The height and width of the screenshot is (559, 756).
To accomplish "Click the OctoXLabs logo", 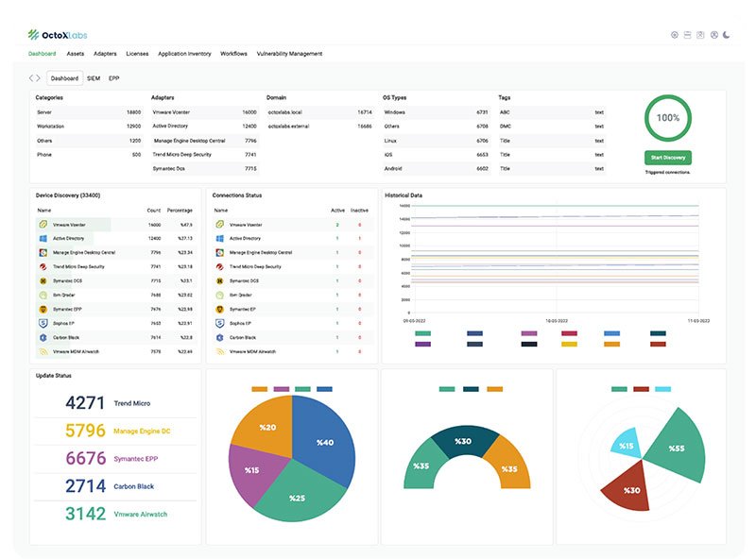I will click(x=58, y=35).
